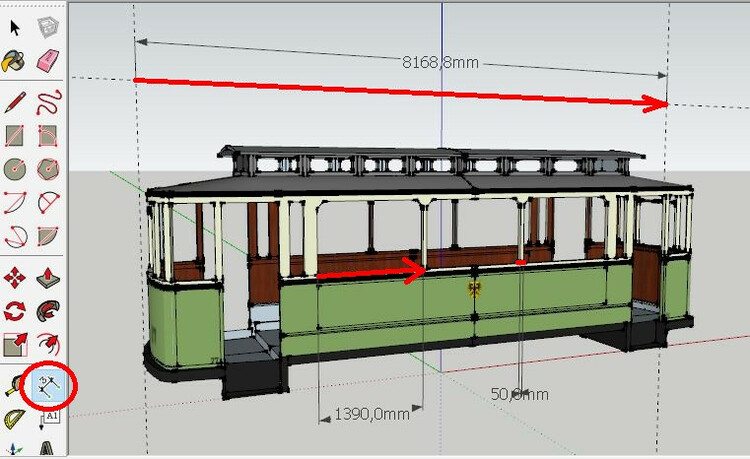The width and height of the screenshot is (750, 459).
Task: Select the Freehand squiggle tool
Action: [x=49, y=102]
